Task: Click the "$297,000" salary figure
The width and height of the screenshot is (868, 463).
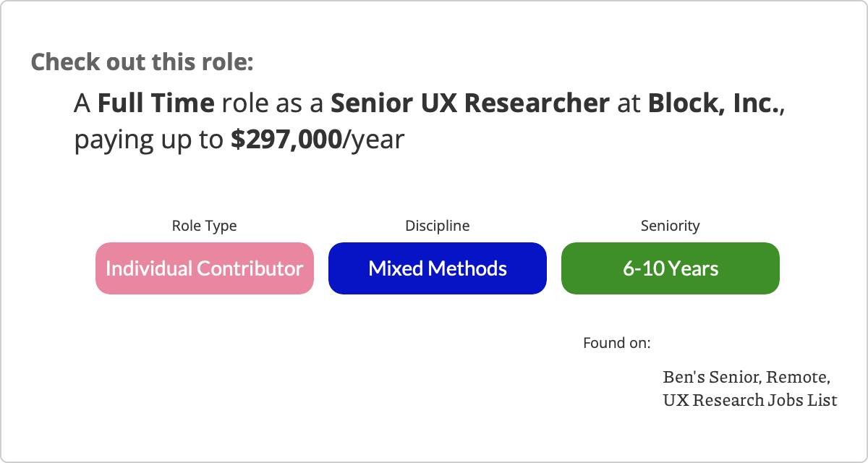Action: (x=286, y=140)
